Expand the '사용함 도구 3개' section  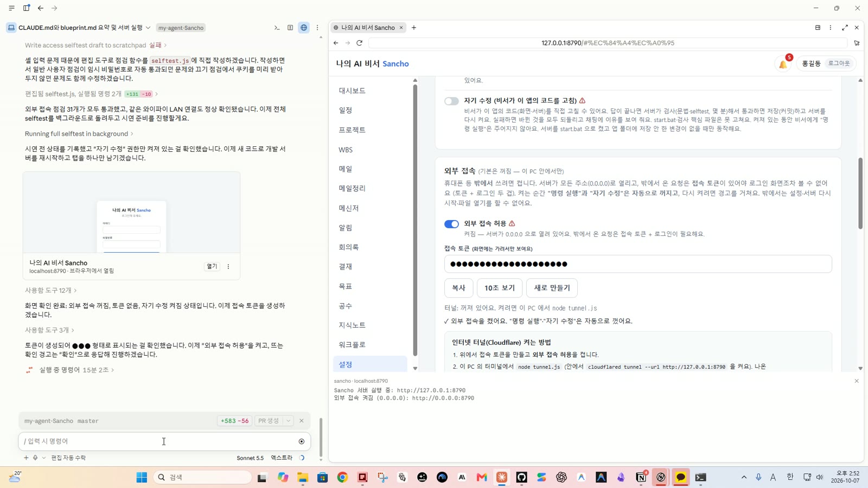click(49, 330)
